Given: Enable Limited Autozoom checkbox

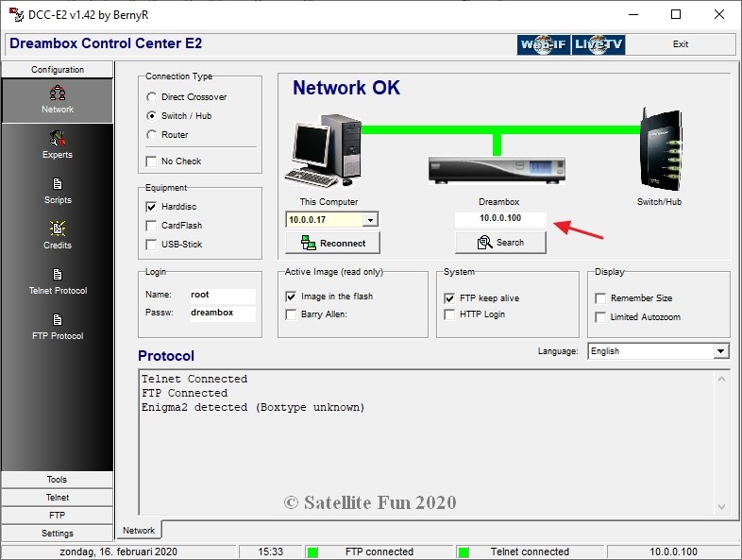Looking at the screenshot, I should pyautogui.click(x=600, y=317).
